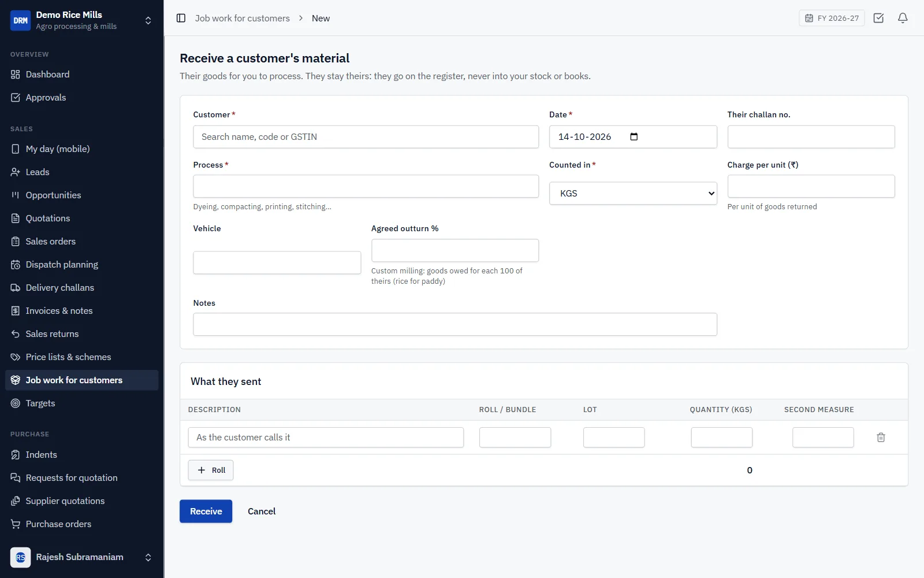
Task: Open the tasks checkbox icon in header
Action: pos(878,18)
